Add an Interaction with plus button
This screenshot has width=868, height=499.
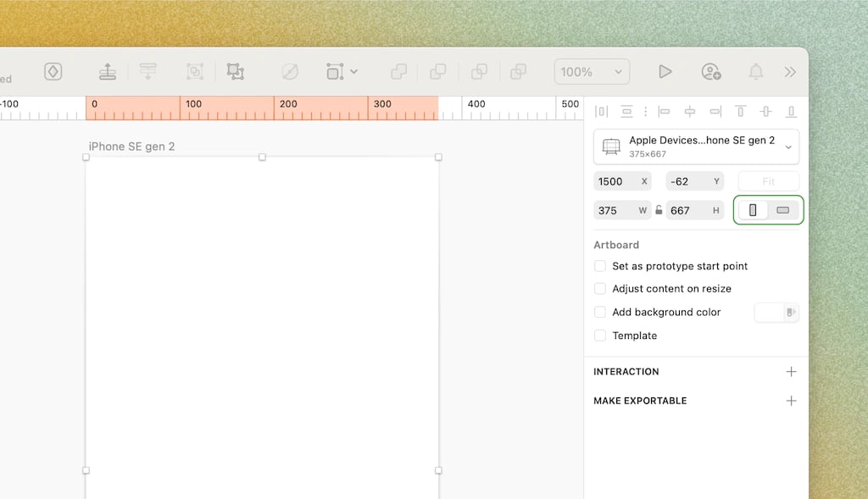point(791,372)
